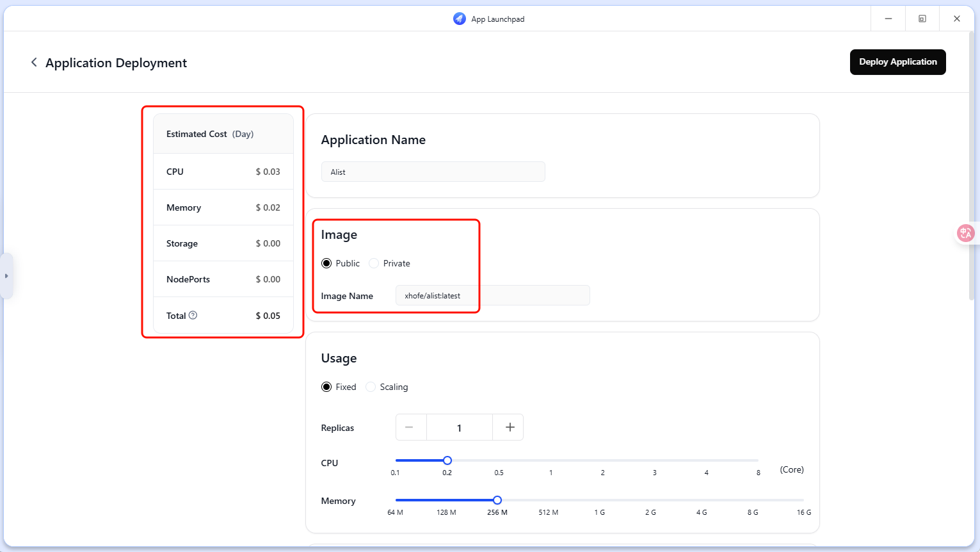Increase replicas with the plus button
Image resolution: width=980 pixels, height=552 pixels.
(510, 427)
